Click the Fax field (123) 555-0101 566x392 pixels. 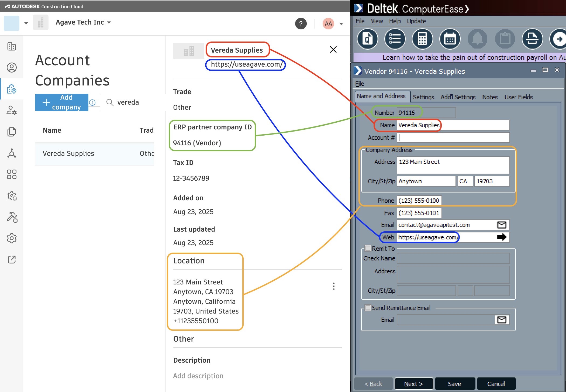419,213
